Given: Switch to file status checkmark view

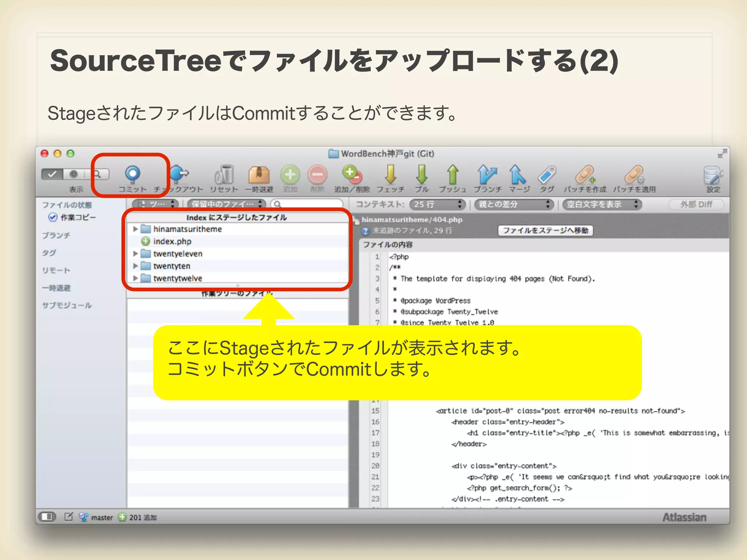Looking at the screenshot, I should click(x=52, y=174).
